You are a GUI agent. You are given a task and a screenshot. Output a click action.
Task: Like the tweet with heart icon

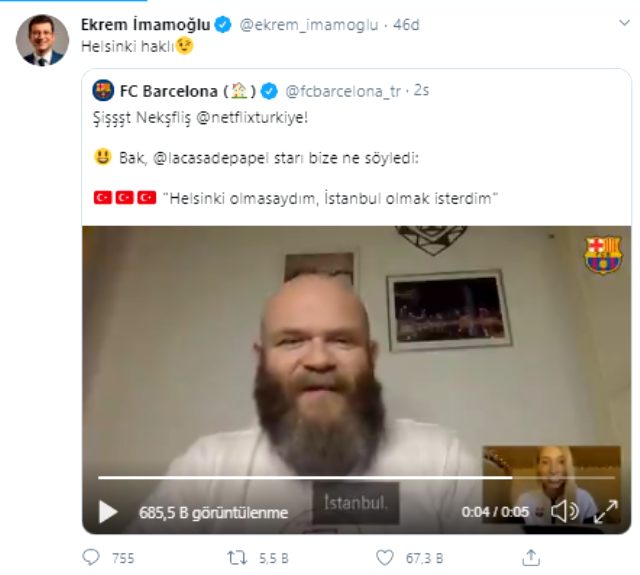point(384,557)
